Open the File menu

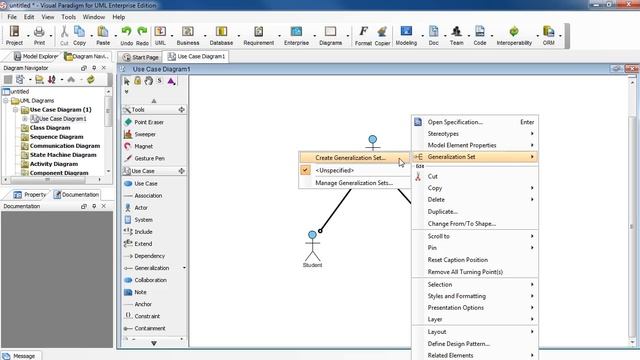click(x=12, y=17)
